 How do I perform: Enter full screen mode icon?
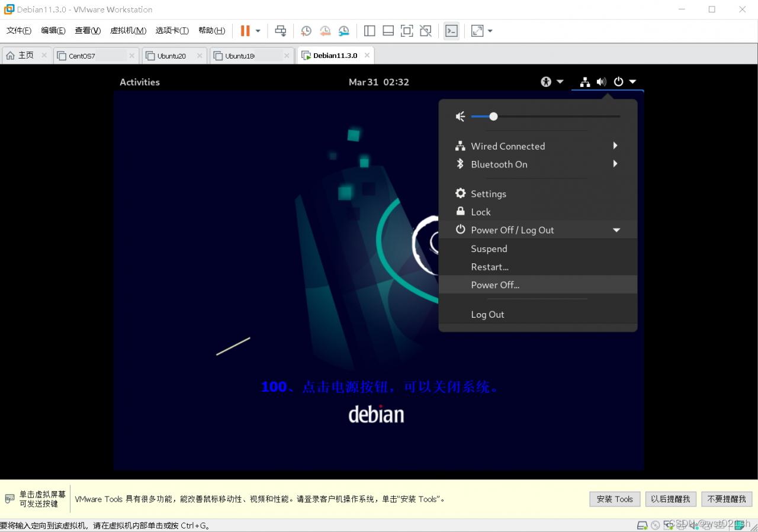[407, 31]
